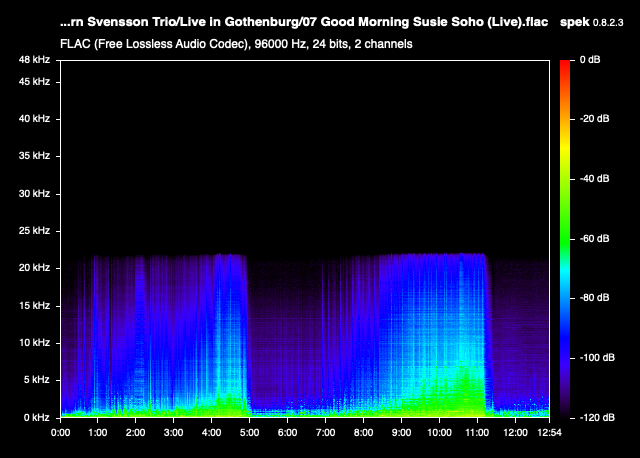Click the -120 dB legend label

(597, 418)
